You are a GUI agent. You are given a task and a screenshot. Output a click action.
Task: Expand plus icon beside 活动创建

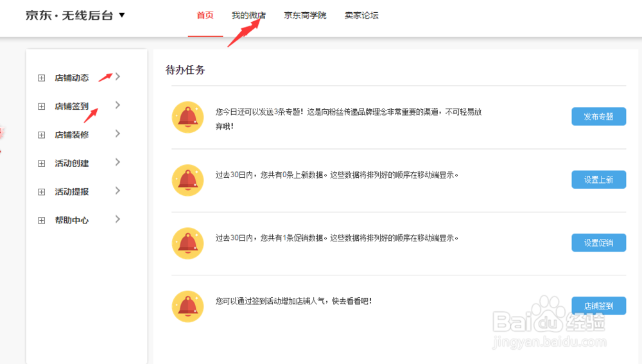click(41, 163)
